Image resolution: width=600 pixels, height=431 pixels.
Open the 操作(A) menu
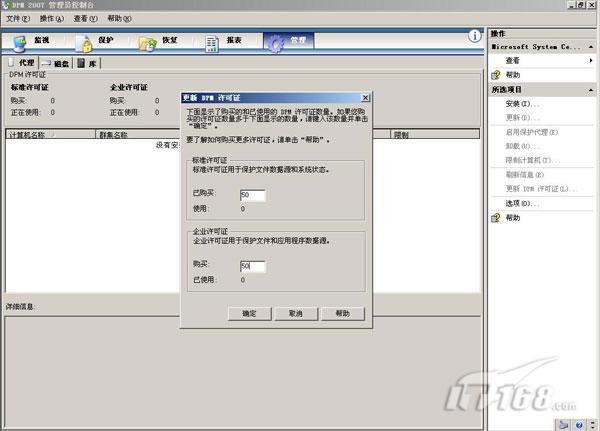tap(52, 18)
